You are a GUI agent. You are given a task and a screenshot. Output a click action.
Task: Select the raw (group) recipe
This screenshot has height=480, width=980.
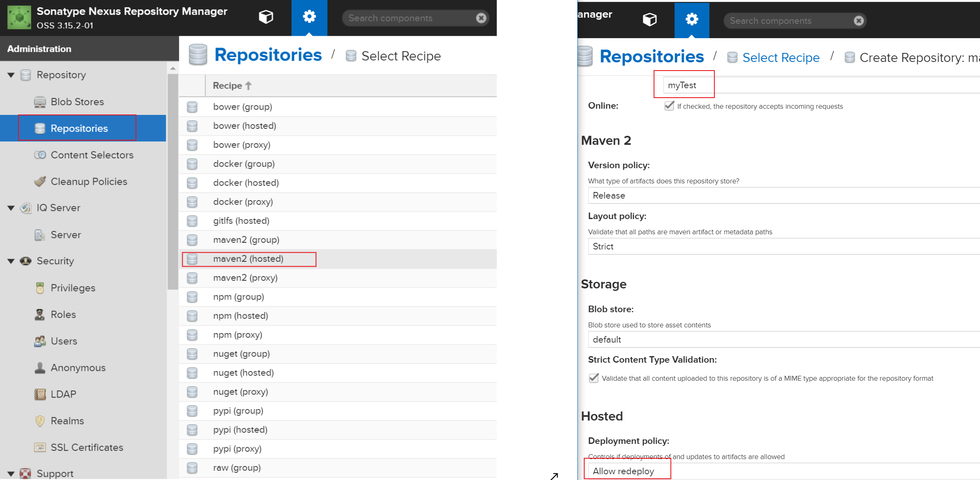click(338, 468)
